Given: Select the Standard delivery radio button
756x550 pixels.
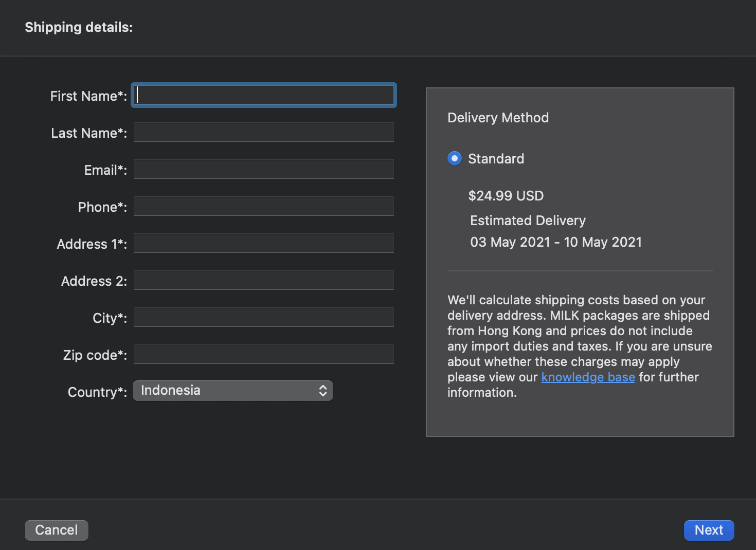Looking at the screenshot, I should (x=455, y=158).
